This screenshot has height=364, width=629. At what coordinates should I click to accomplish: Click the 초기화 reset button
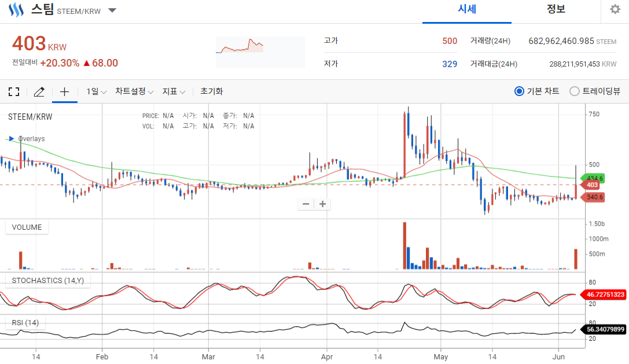211,91
